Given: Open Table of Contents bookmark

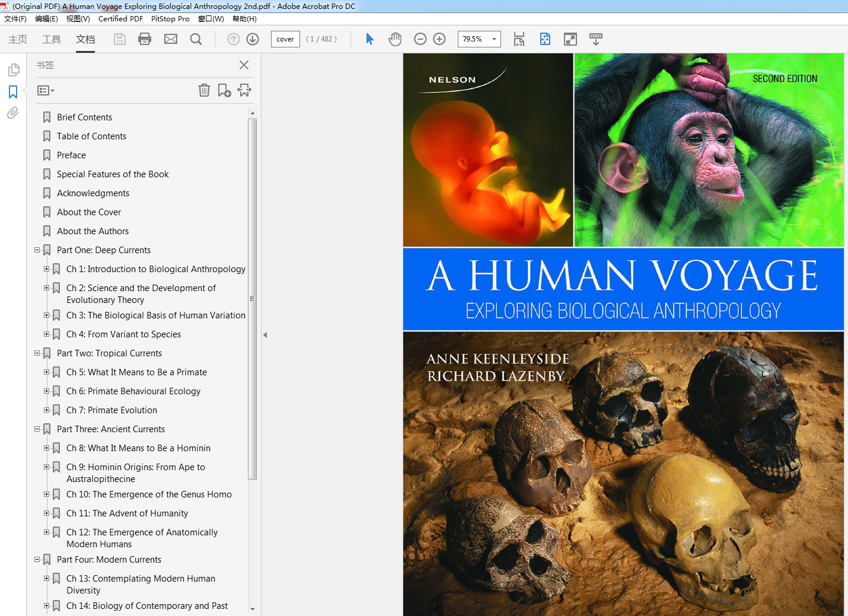Looking at the screenshot, I should click(x=91, y=136).
